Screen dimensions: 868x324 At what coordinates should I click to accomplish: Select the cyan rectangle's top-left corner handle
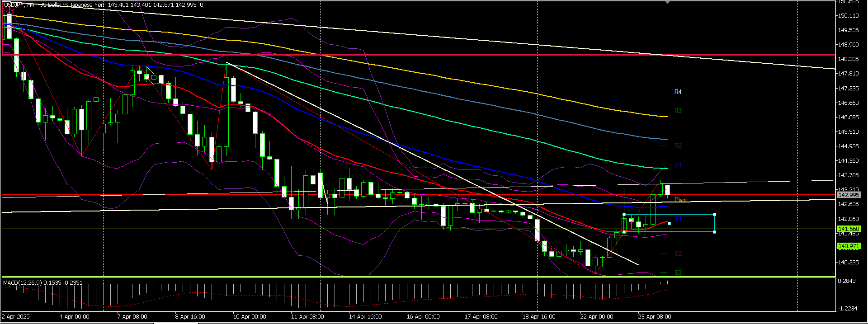tap(624, 214)
